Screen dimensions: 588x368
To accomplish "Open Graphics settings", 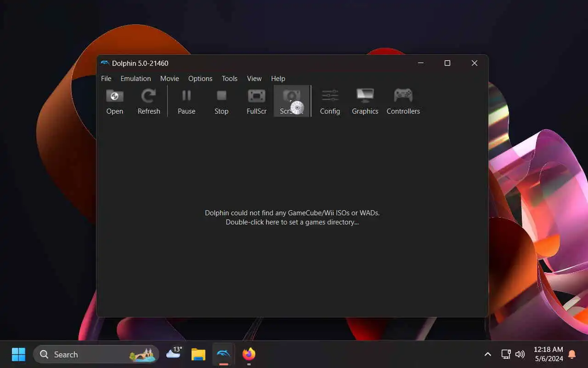I will [365, 101].
